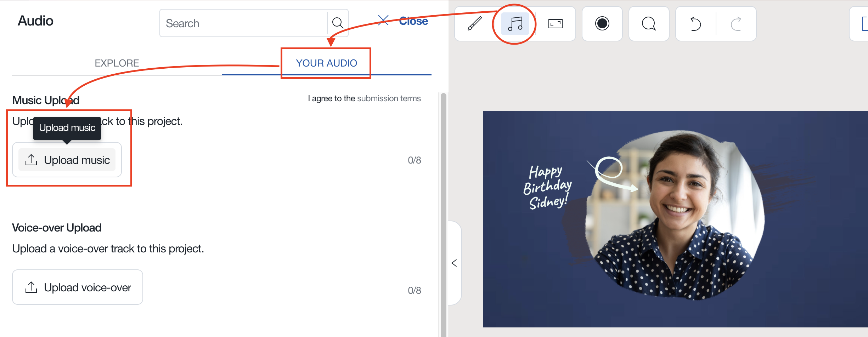Screen dimensions: 868x337
Task: Switch to the Your Audio tab
Action: click(x=326, y=63)
